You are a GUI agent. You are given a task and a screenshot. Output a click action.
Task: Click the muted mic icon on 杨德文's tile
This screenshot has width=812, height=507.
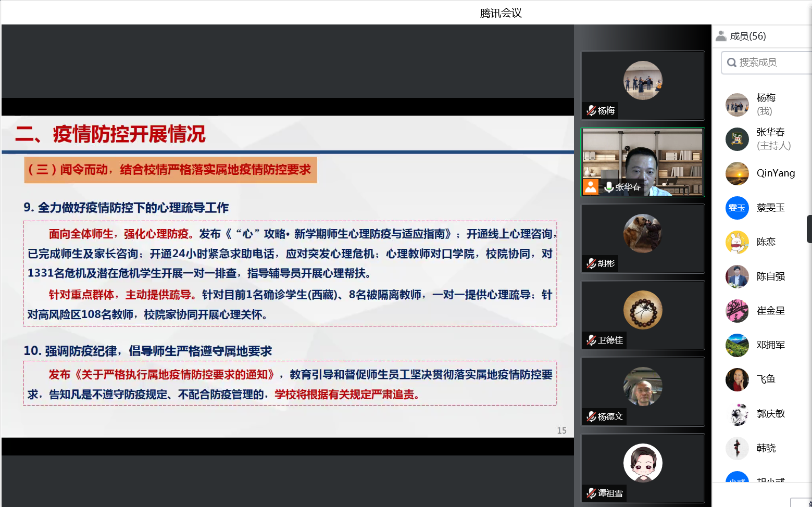(591, 416)
